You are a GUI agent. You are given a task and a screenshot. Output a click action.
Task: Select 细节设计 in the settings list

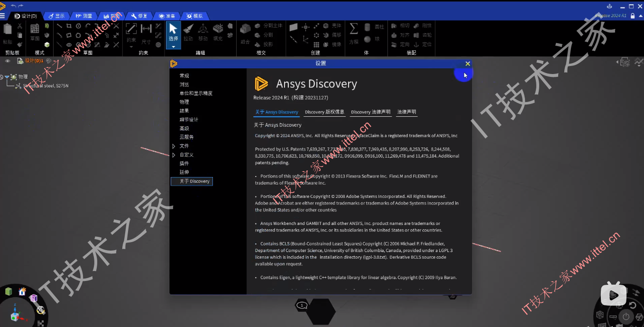click(x=189, y=120)
